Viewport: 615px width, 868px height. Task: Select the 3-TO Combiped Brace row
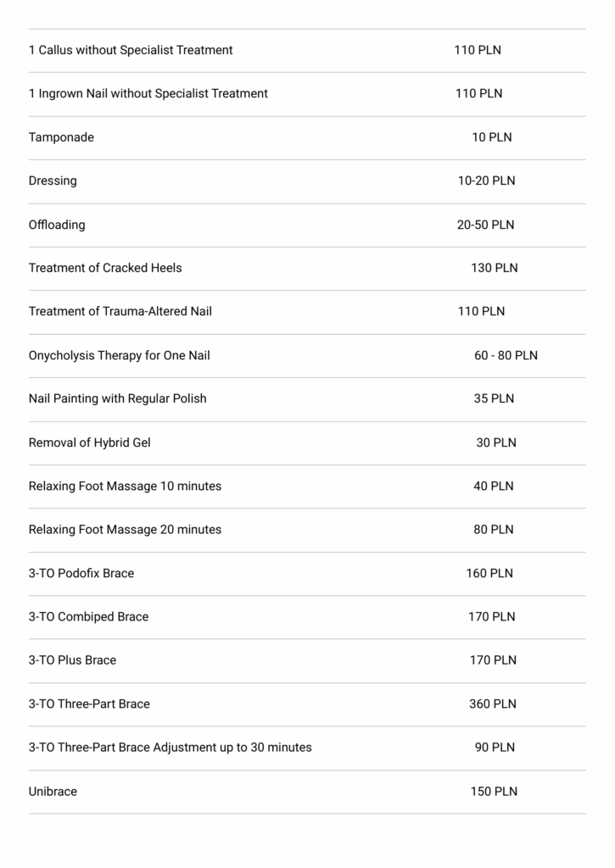click(x=88, y=616)
